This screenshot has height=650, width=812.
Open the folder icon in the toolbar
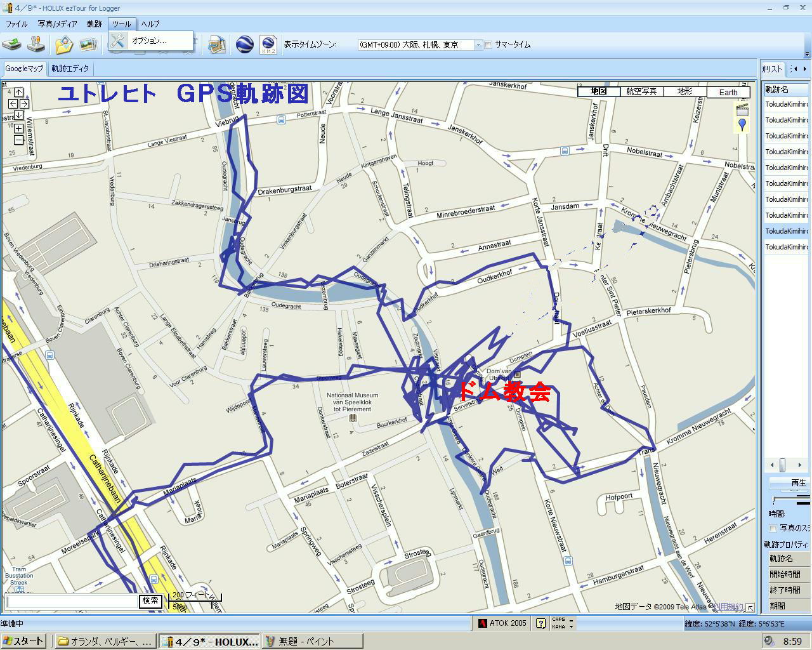(64, 44)
